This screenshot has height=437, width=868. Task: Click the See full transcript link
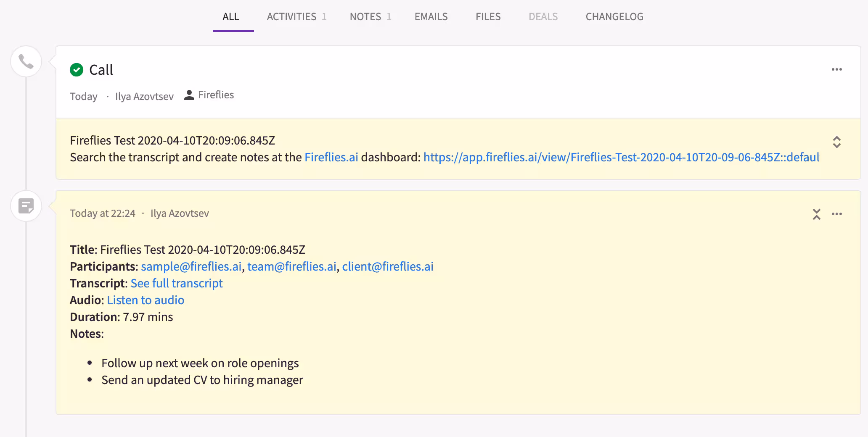pyautogui.click(x=177, y=283)
